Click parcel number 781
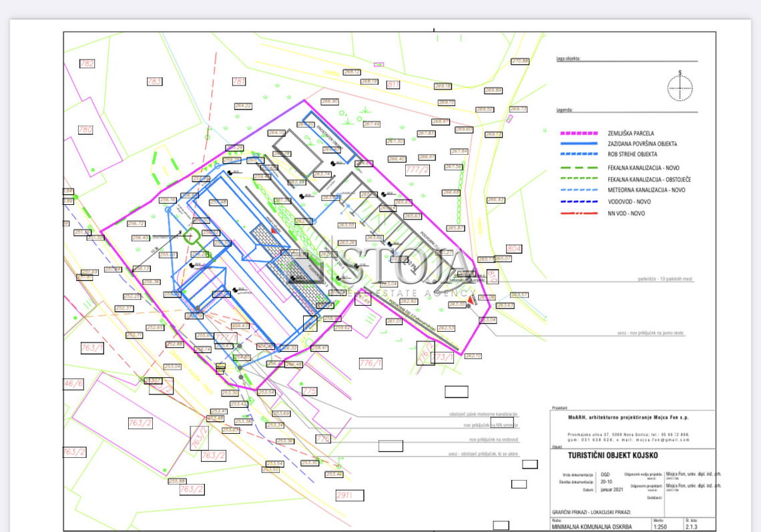Image resolution: width=761 pixels, height=532 pixels. click(239, 81)
